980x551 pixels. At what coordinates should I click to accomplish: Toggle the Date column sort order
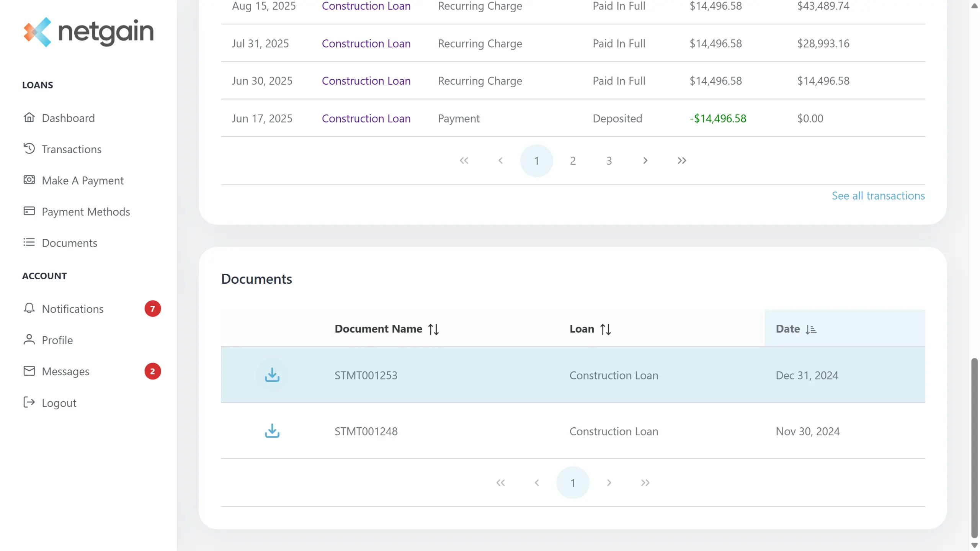pyautogui.click(x=810, y=329)
